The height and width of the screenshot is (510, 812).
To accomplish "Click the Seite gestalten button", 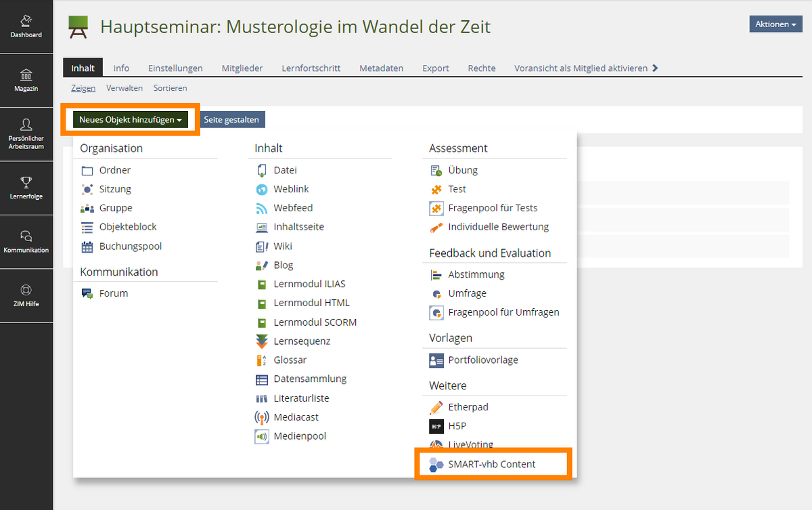I will pos(231,120).
